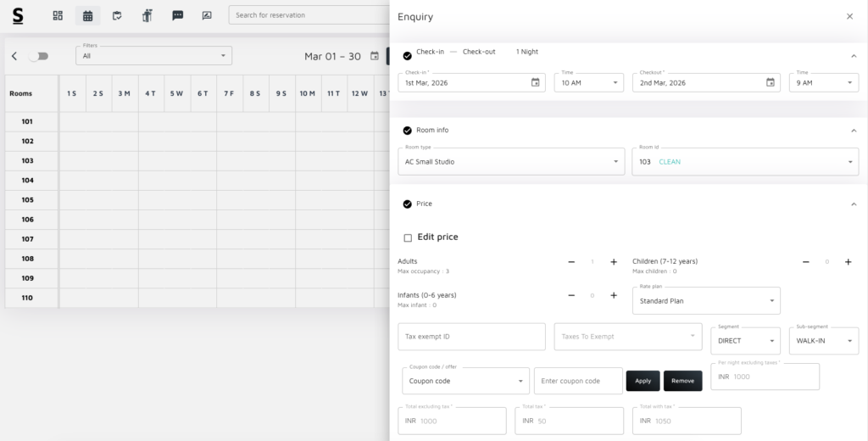Viewport: 868px width, 441px height.
Task: Open the Filters dropdown set to All
Action: click(x=153, y=56)
